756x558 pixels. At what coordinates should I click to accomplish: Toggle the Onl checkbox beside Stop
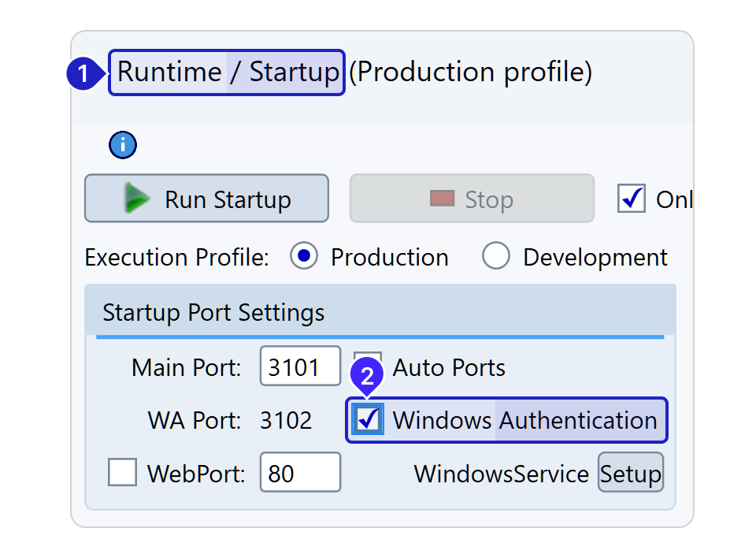(x=631, y=199)
